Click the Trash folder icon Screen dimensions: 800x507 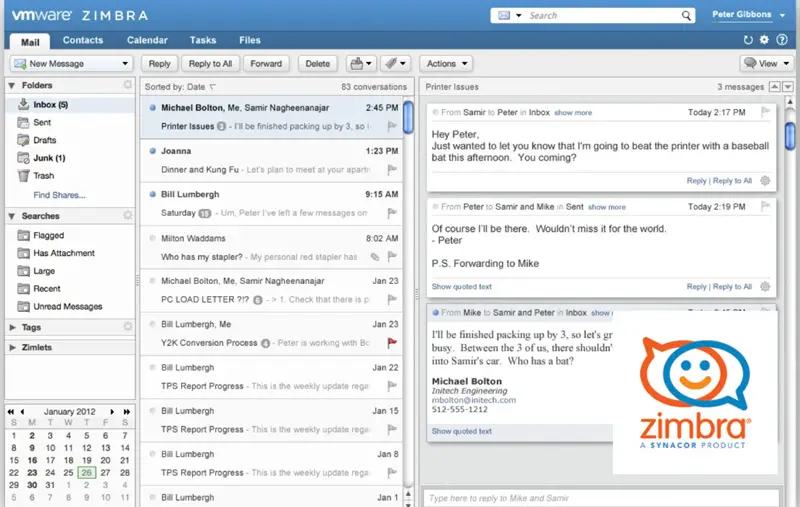tap(23, 175)
